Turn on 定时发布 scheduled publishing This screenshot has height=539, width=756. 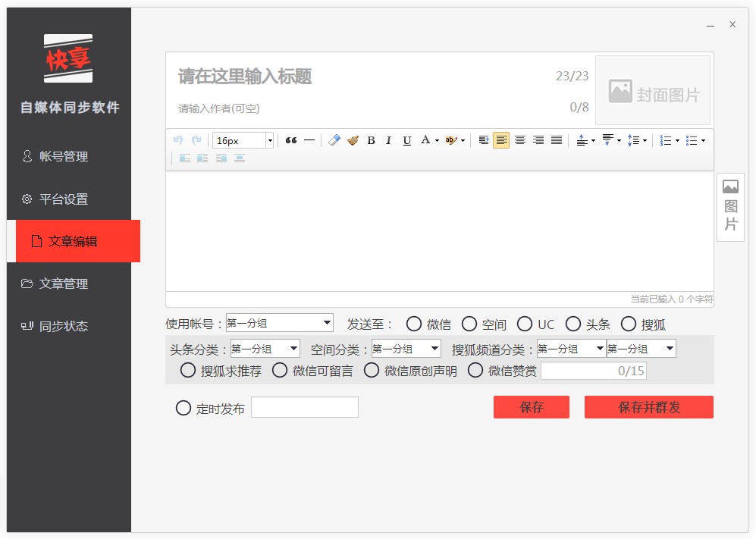coord(184,409)
